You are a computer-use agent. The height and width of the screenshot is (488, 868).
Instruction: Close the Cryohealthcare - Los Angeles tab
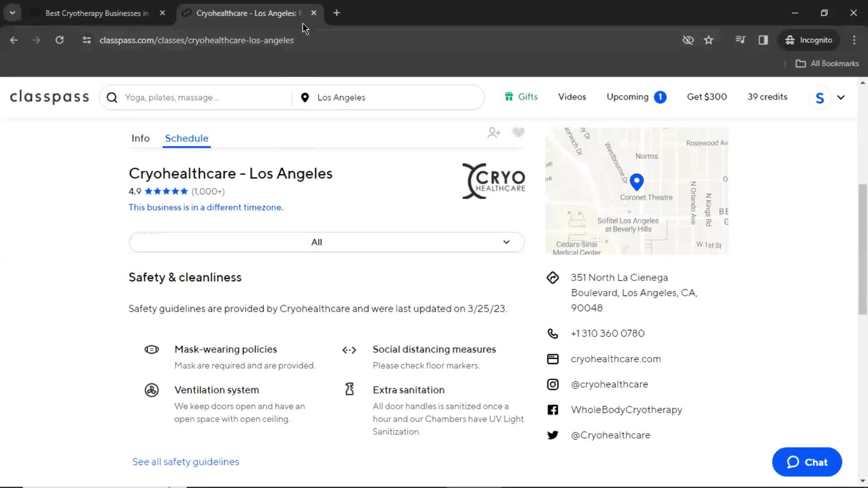coord(314,13)
